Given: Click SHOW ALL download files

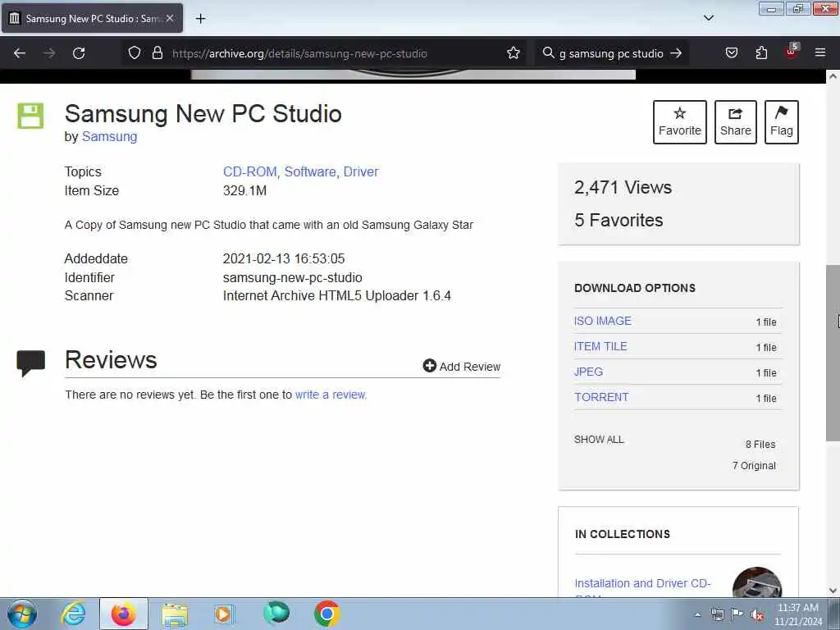Looking at the screenshot, I should coord(599,440).
